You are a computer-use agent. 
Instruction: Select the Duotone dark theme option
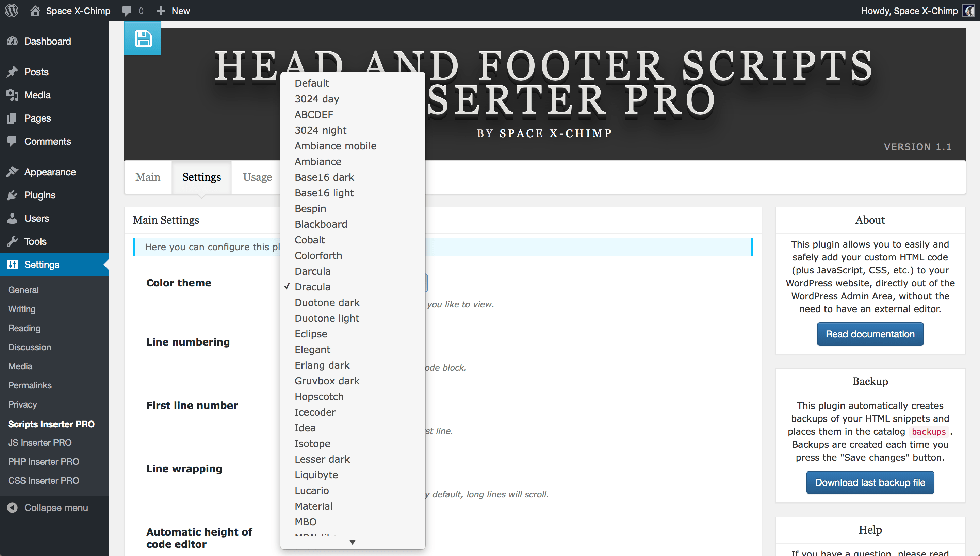[328, 302]
